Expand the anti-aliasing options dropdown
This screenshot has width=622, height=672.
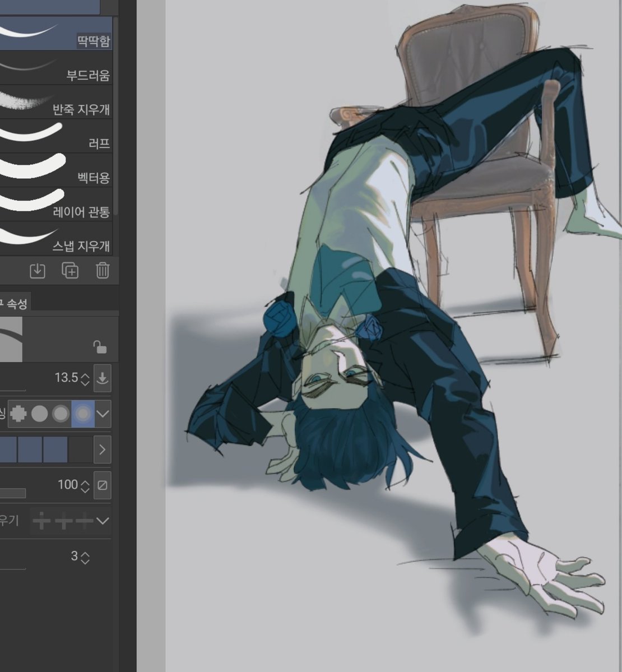click(x=103, y=414)
